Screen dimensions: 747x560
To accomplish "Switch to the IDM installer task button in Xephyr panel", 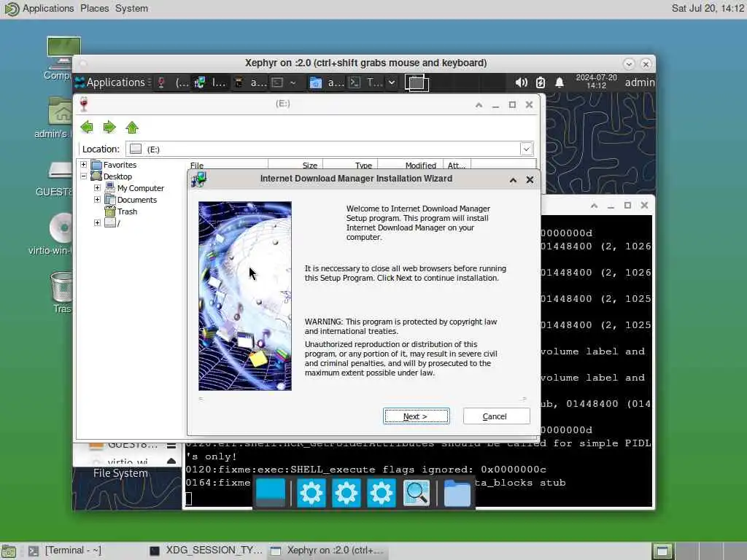I will [x=210, y=82].
